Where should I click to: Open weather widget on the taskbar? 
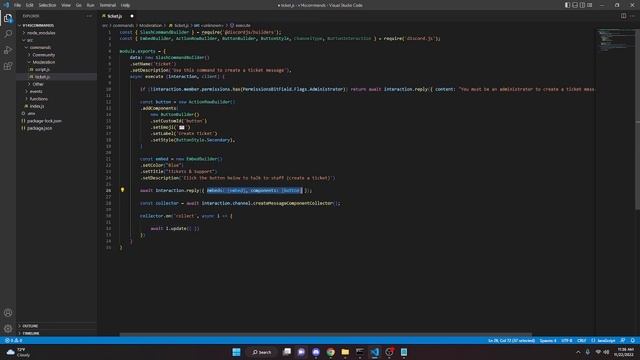(18, 352)
